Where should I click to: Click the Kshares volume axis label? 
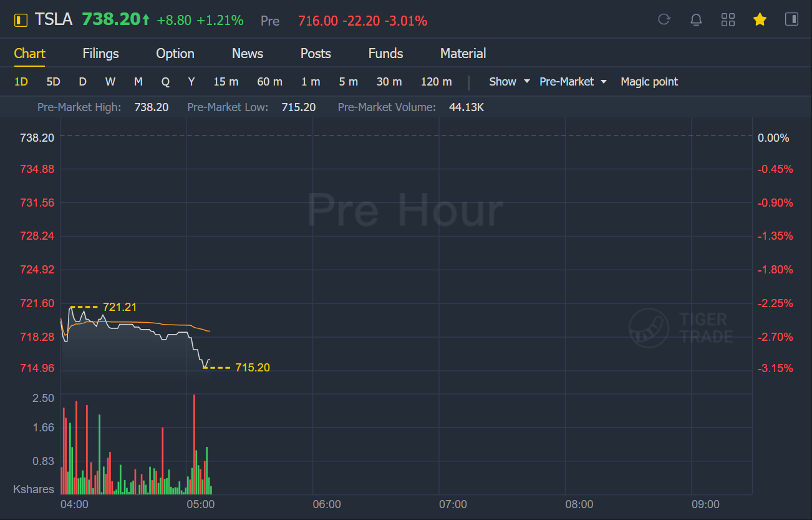pyautogui.click(x=34, y=489)
